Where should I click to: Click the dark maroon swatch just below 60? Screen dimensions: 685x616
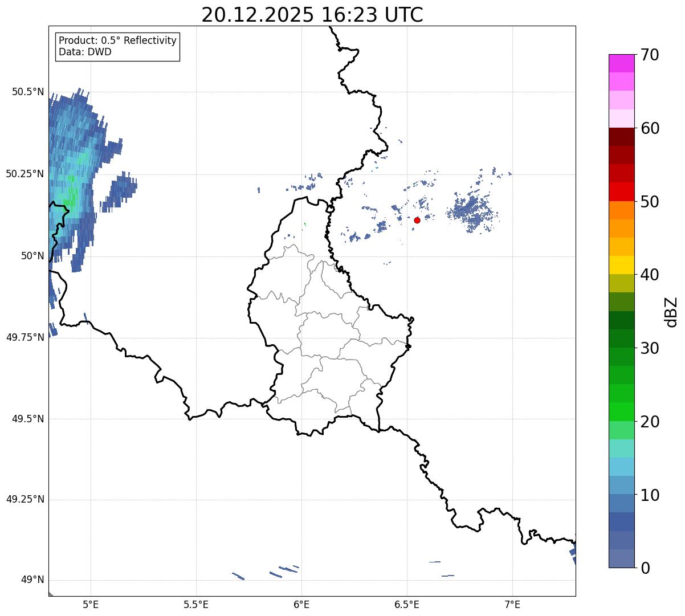(x=622, y=137)
